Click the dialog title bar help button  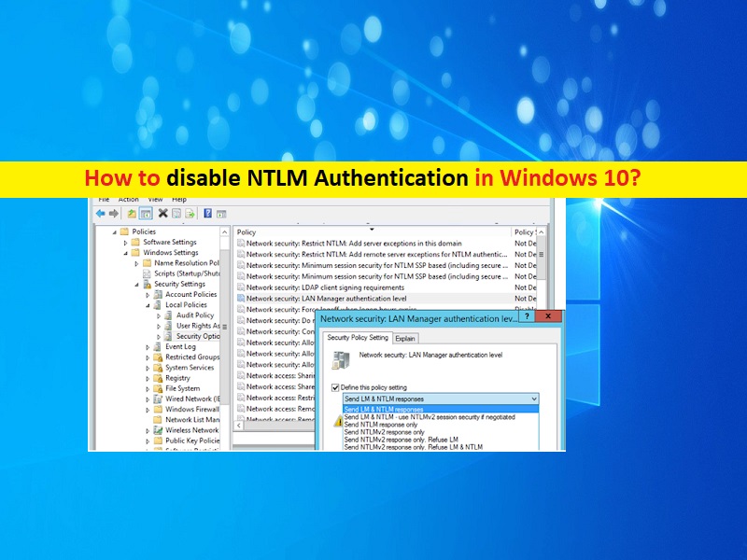coord(527,317)
